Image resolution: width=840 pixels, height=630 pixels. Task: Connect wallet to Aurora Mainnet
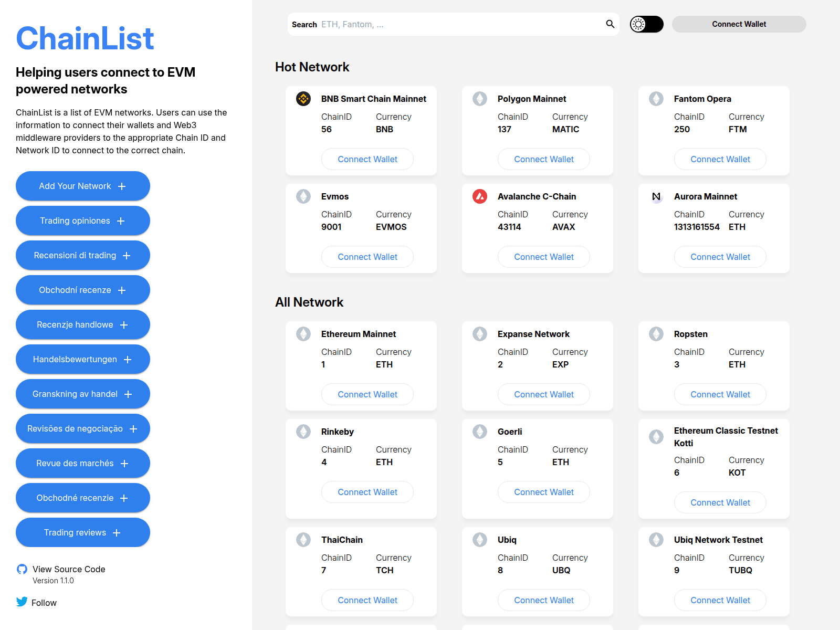720,257
